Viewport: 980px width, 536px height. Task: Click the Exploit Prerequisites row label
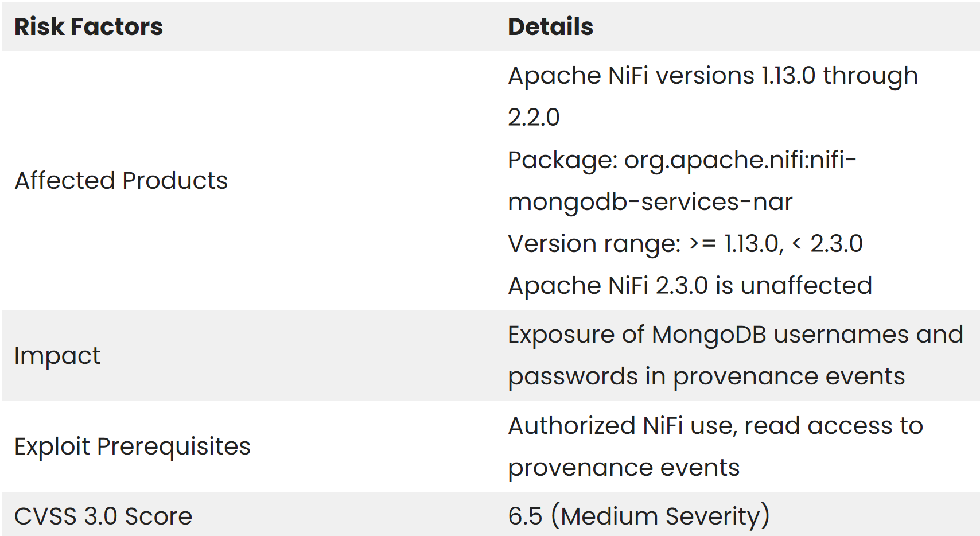tap(133, 446)
